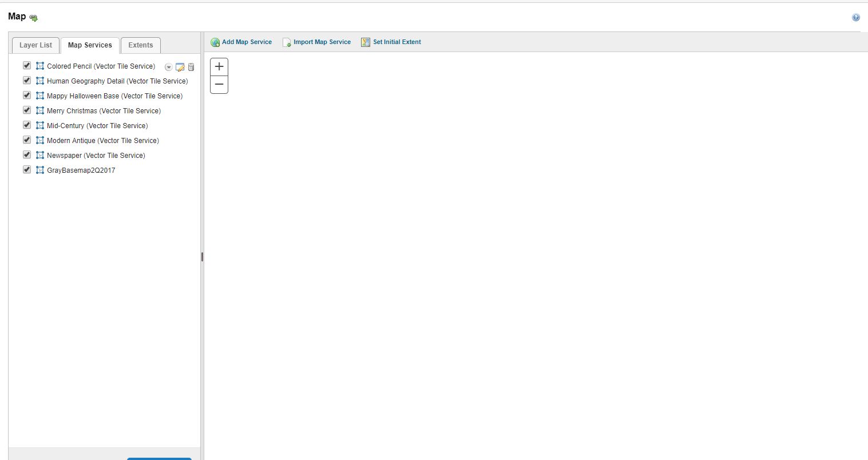
Task: Click the panel splitter collapse handle
Action: tap(202, 257)
